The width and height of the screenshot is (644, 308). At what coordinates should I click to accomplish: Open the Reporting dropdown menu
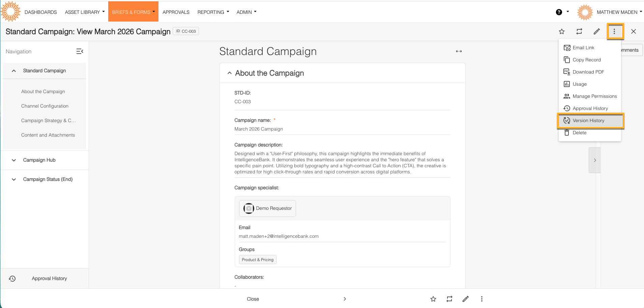coord(213,12)
